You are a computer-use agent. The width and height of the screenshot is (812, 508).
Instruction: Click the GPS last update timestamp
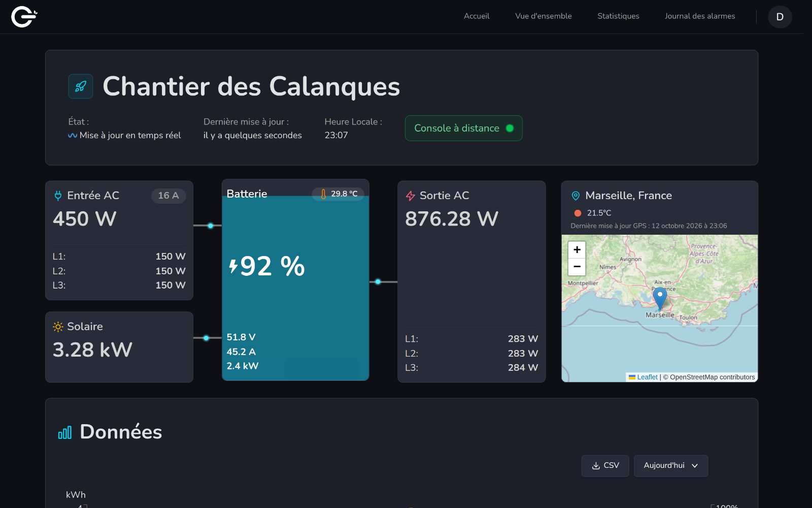[x=649, y=226]
